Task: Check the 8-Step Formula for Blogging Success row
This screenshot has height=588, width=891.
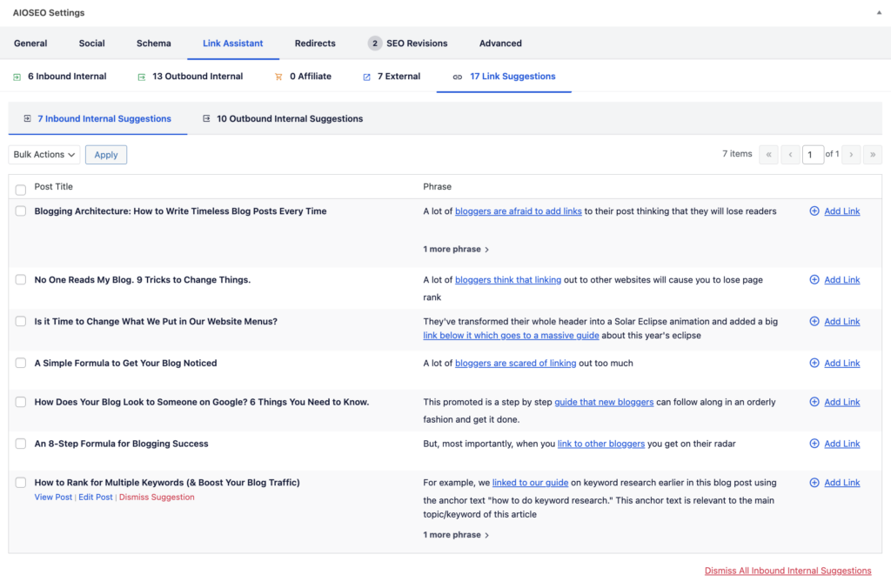Action: coord(20,443)
